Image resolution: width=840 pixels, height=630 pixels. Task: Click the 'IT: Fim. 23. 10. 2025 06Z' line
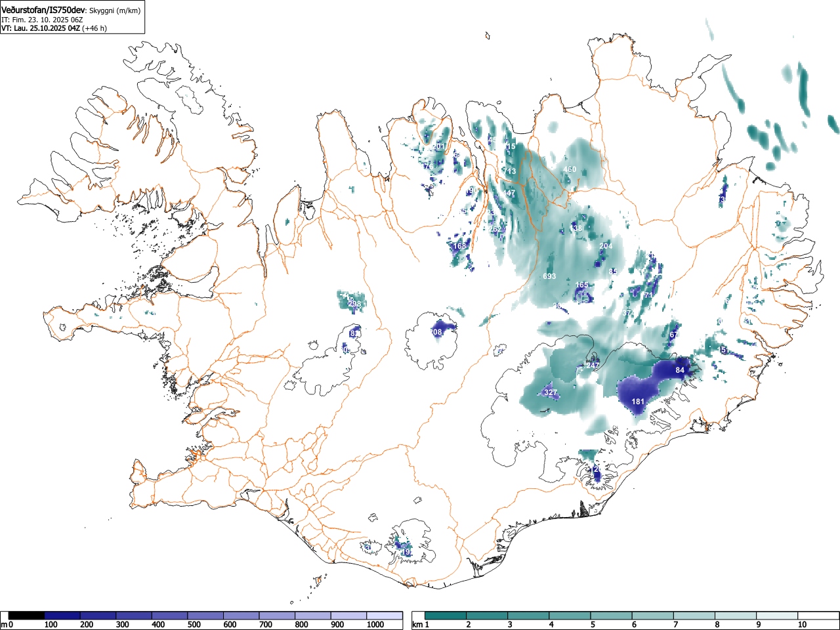pos(42,20)
